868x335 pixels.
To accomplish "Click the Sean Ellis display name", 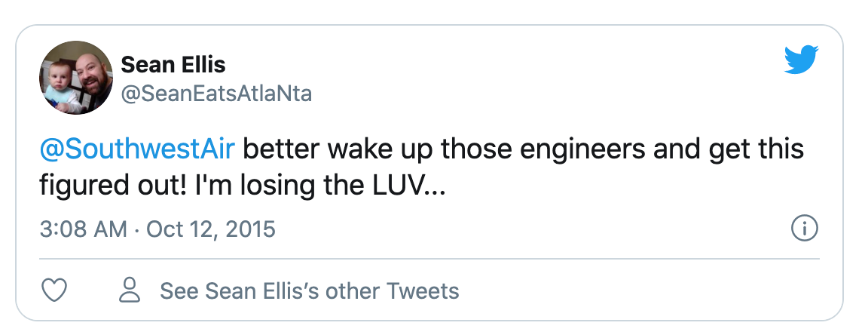I will [173, 64].
